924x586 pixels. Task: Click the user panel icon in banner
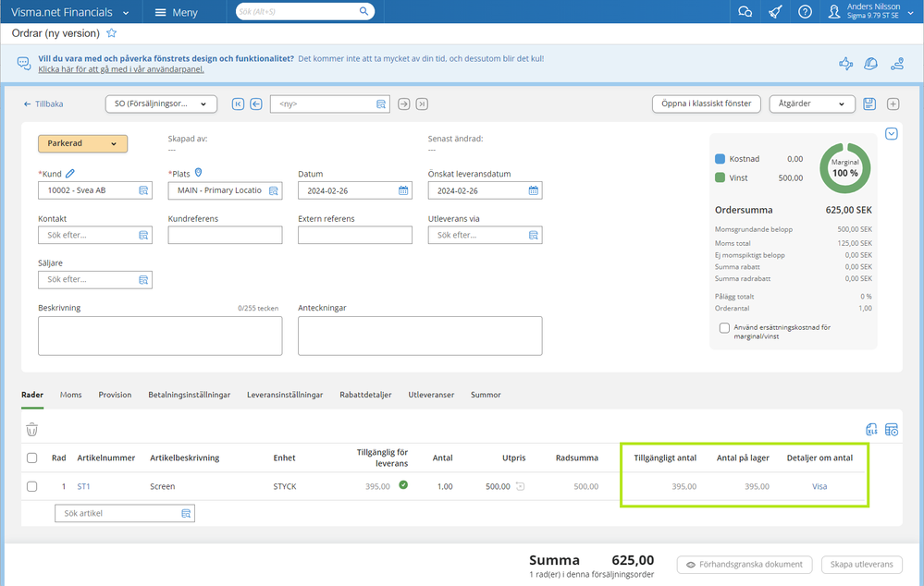click(x=897, y=64)
